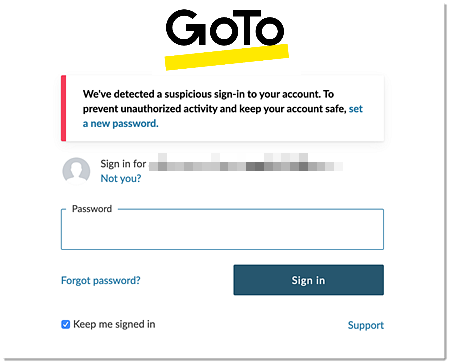Click the letter G in the GoTo logo
The width and height of the screenshot is (450, 364).
[x=186, y=27]
